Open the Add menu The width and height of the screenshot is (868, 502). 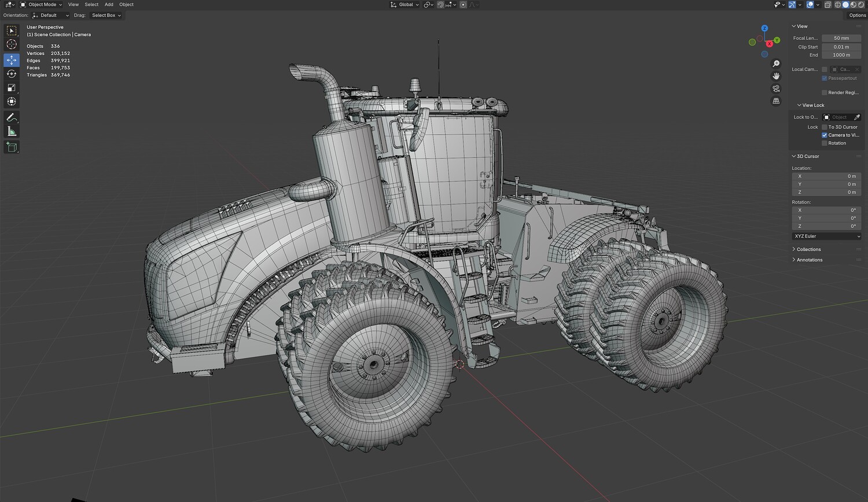point(109,5)
